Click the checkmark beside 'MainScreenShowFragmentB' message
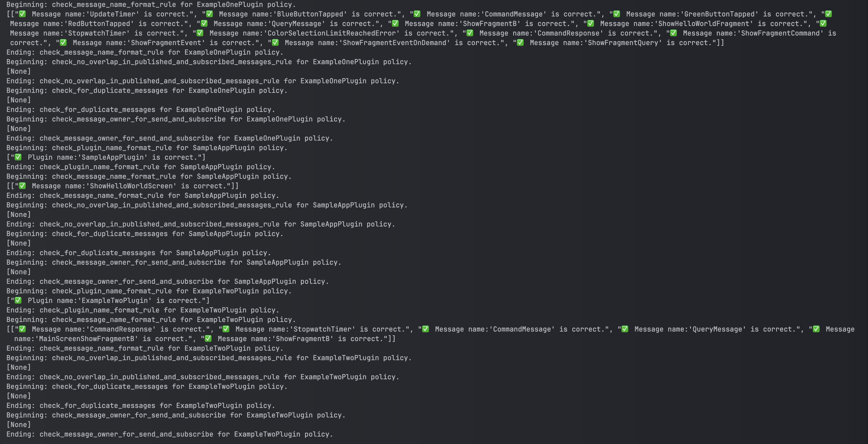The height and width of the screenshot is (444, 868). tap(816, 329)
